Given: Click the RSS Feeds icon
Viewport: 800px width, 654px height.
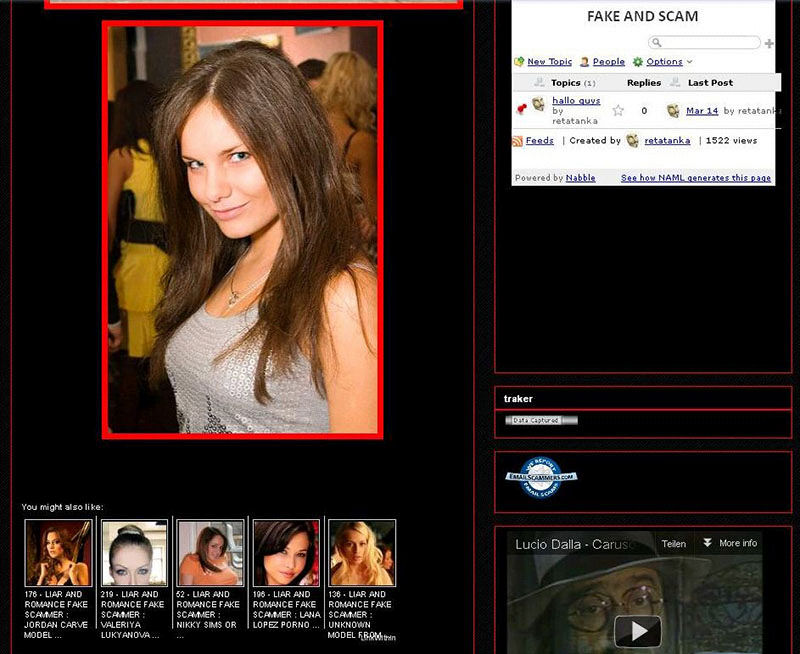Looking at the screenshot, I should (517, 141).
